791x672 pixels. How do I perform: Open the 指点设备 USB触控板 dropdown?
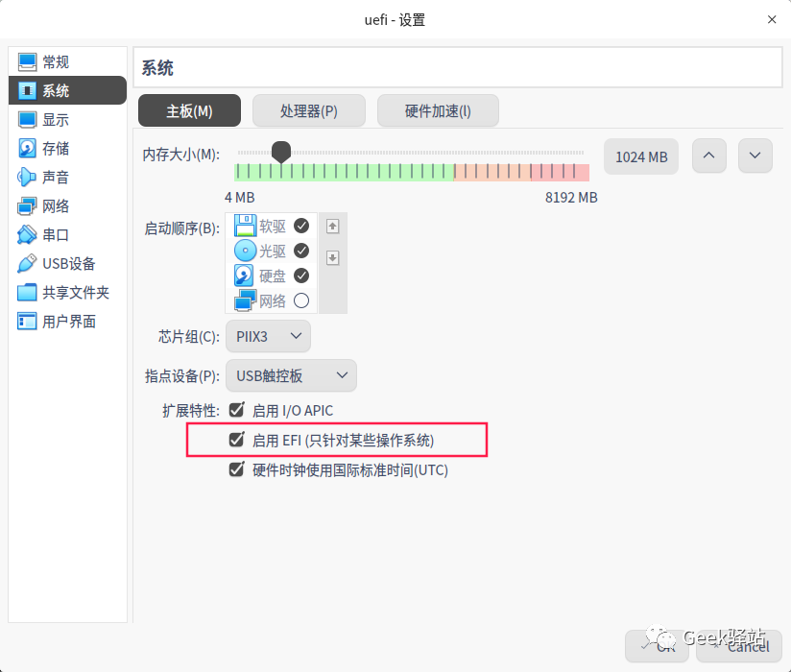click(291, 375)
